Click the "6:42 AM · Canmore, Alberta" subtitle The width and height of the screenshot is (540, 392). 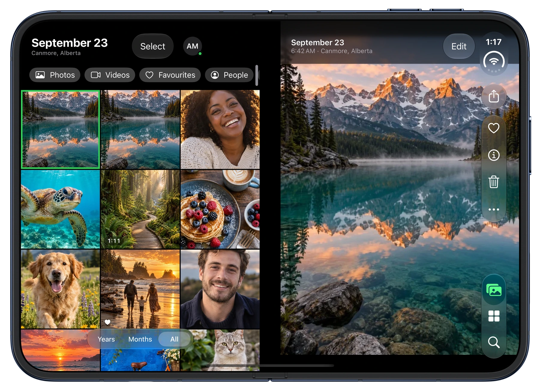coord(331,51)
